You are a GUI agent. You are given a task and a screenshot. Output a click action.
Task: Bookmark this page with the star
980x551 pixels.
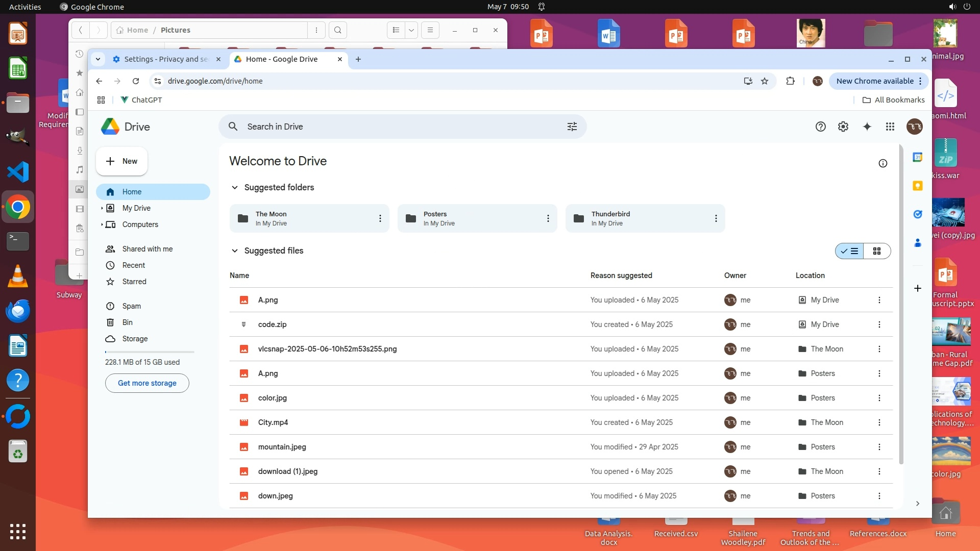(x=765, y=81)
